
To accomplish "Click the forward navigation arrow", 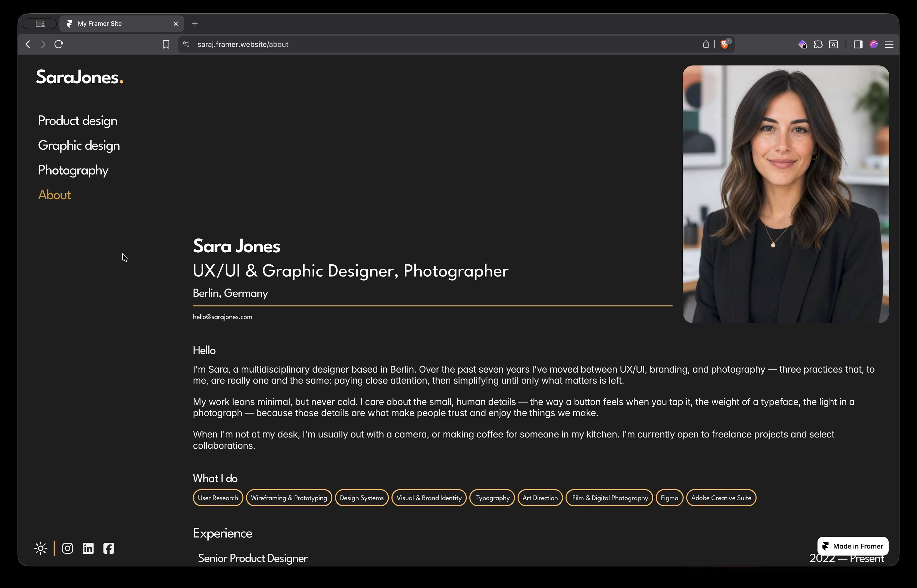I will (43, 44).
